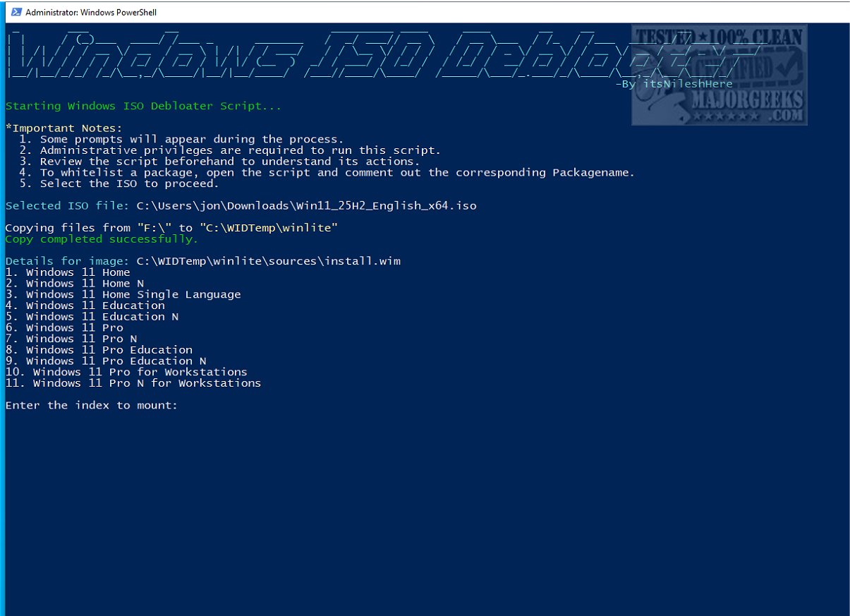Click the '-By itsNileshHere' credit text
This screenshot has height=616, width=850.
tap(674, 84)
